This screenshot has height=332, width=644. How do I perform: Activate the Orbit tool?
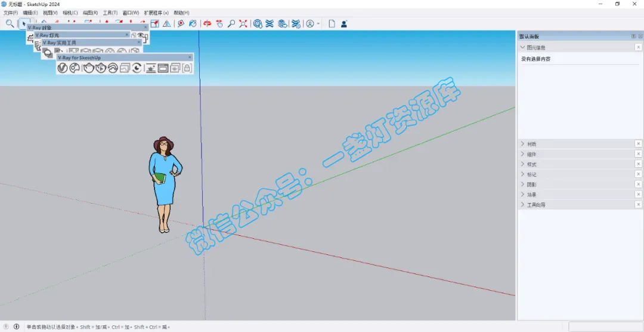coord(208,24)
